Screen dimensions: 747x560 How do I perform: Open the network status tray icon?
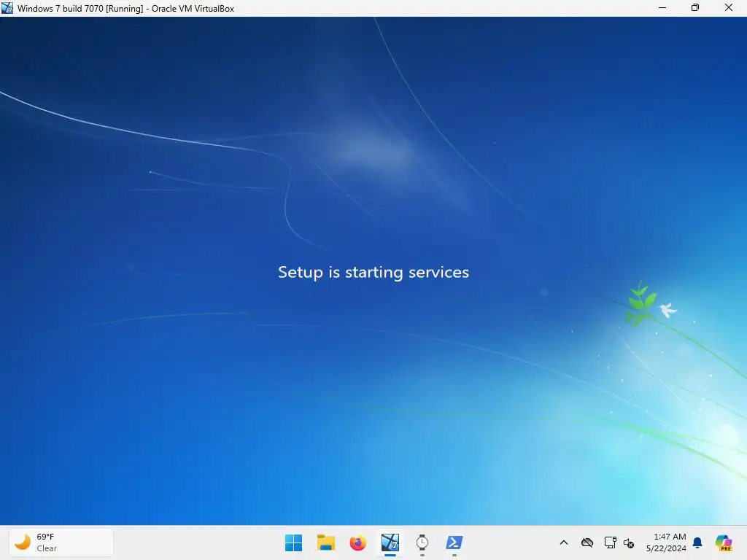[x=611, y=542]
